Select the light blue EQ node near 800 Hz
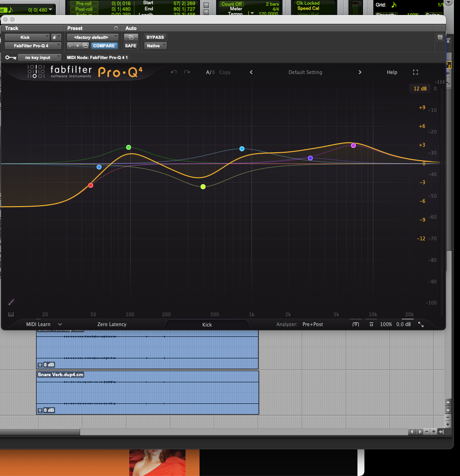This screenshot has width=460, height=476. point(242,149)
